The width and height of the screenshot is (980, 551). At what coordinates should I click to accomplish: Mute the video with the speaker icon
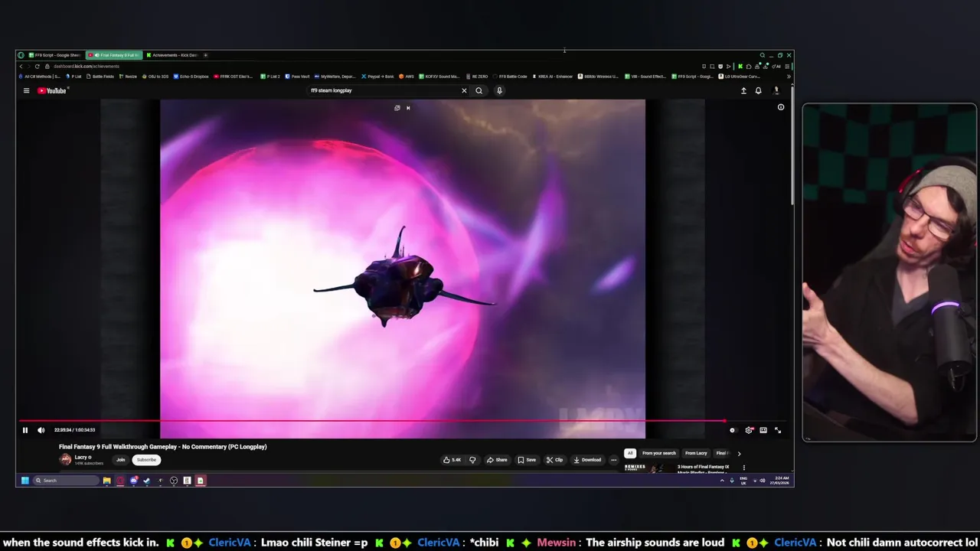41,430
